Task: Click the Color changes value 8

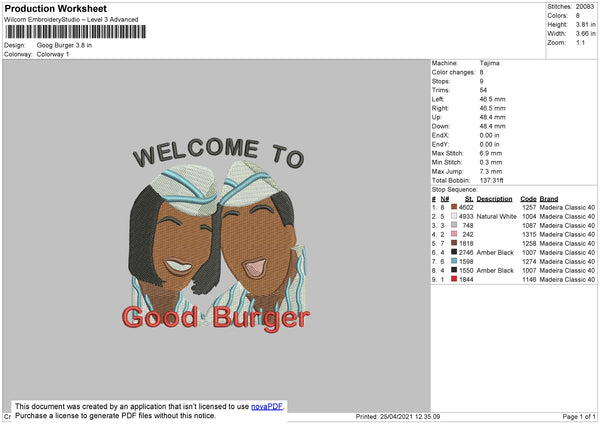Action: [481, 72]
